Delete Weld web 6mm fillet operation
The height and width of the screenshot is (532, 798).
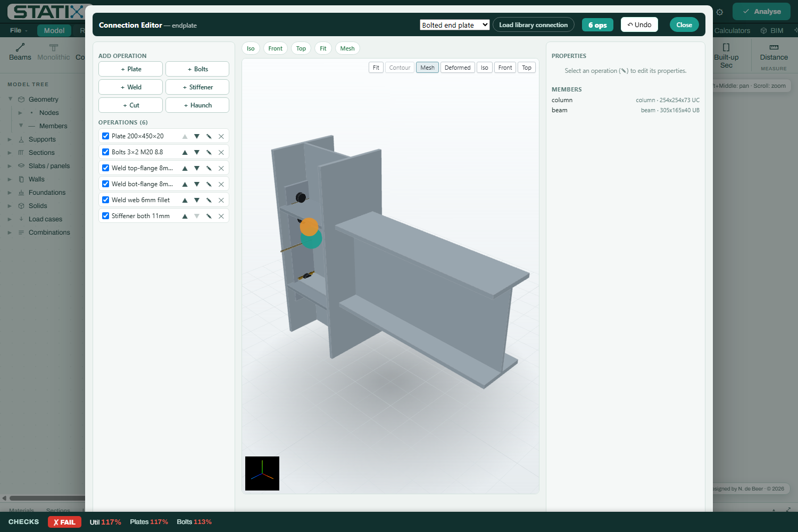coord(221,200)
